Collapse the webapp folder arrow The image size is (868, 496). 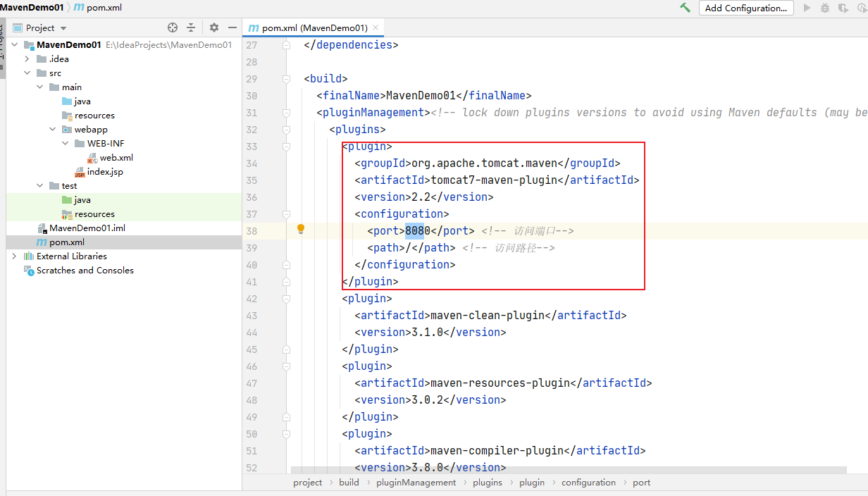pyautogui.click(x=53, y=129)
